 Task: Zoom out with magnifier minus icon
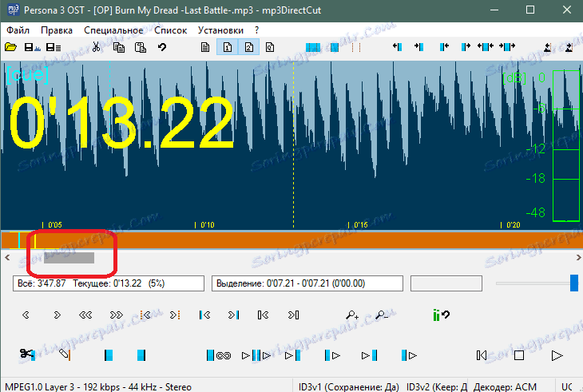click(382, 315)
